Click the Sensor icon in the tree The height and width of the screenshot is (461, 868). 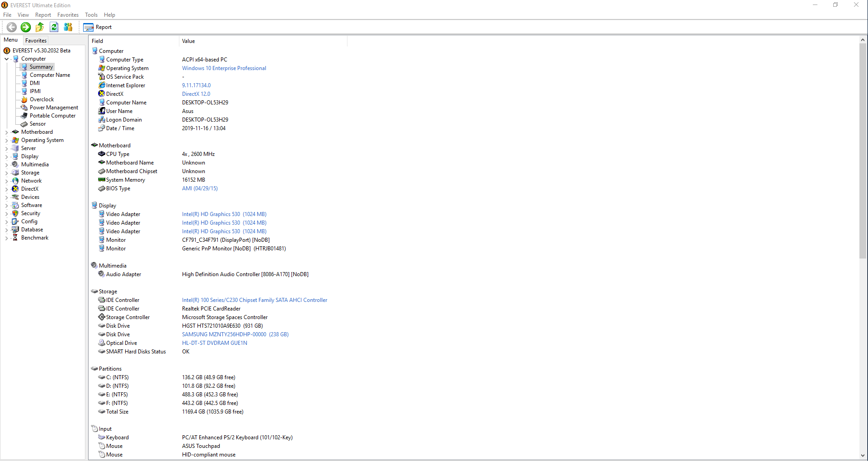pos(24,124)
